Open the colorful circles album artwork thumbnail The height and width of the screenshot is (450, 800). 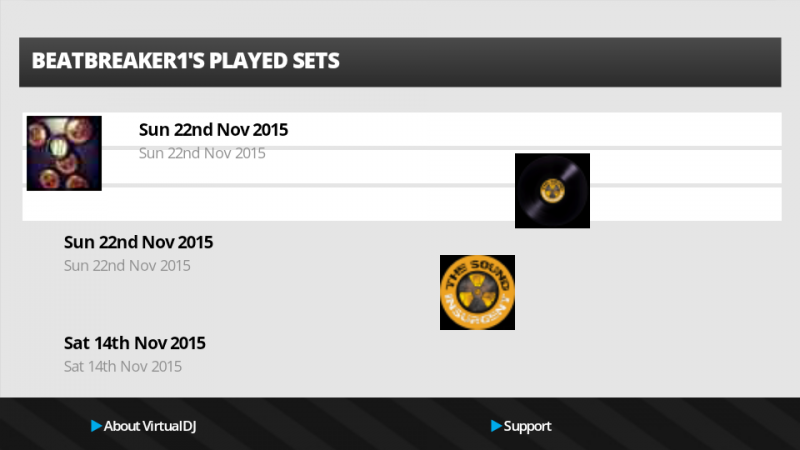click(x=64, y=153)
